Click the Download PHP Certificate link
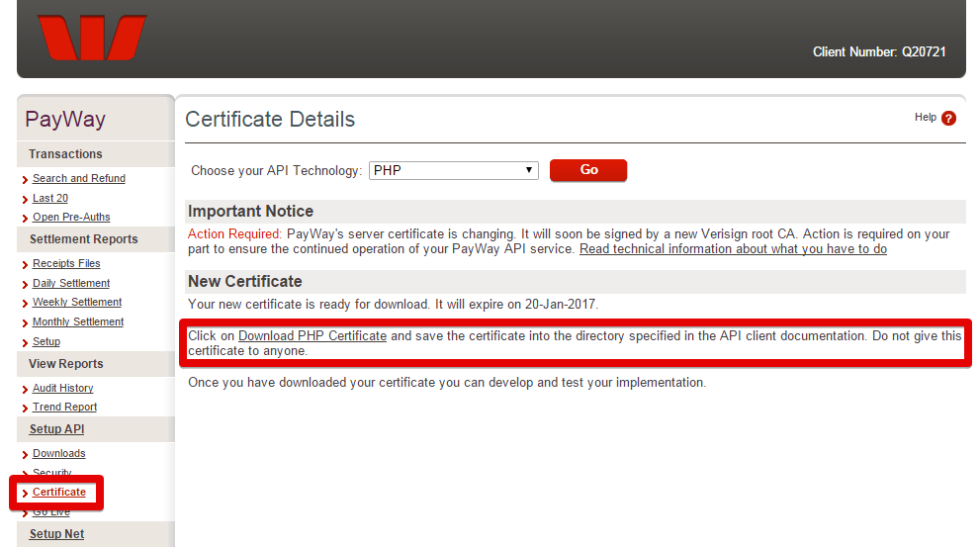Image resolution: width=980 pixels, height=548 pixels. (x=312, y=336)
